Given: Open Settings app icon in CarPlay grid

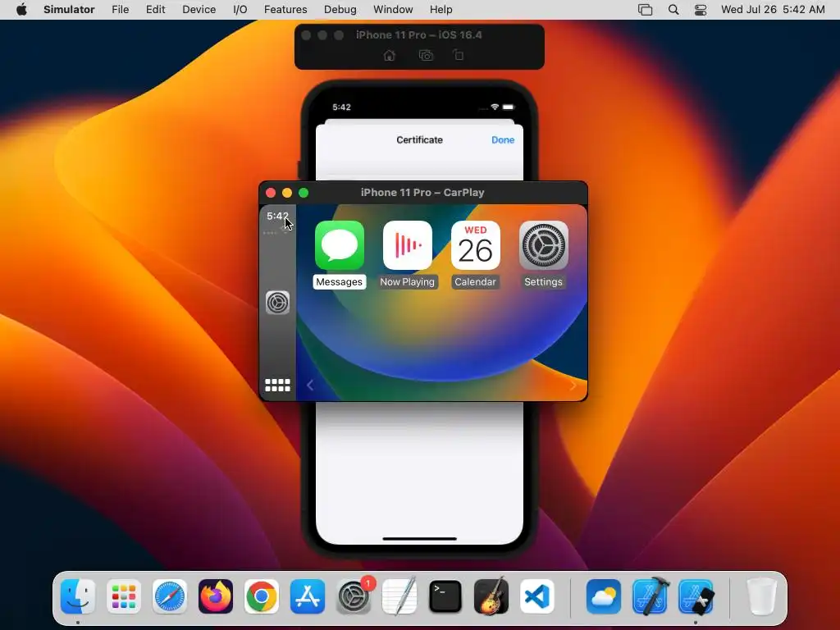Looking at the screenshot, I should (543, 245).
